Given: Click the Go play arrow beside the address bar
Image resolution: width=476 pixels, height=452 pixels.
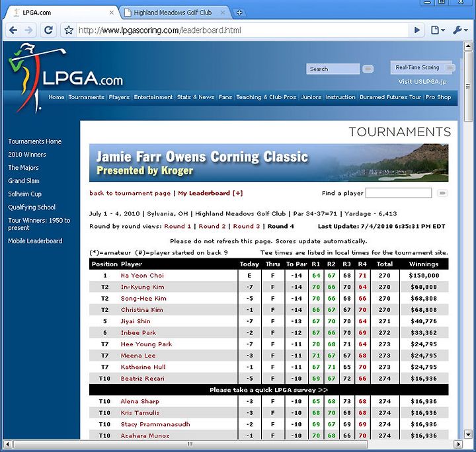Looking at the screenshot, I should (x=417, y=30).
